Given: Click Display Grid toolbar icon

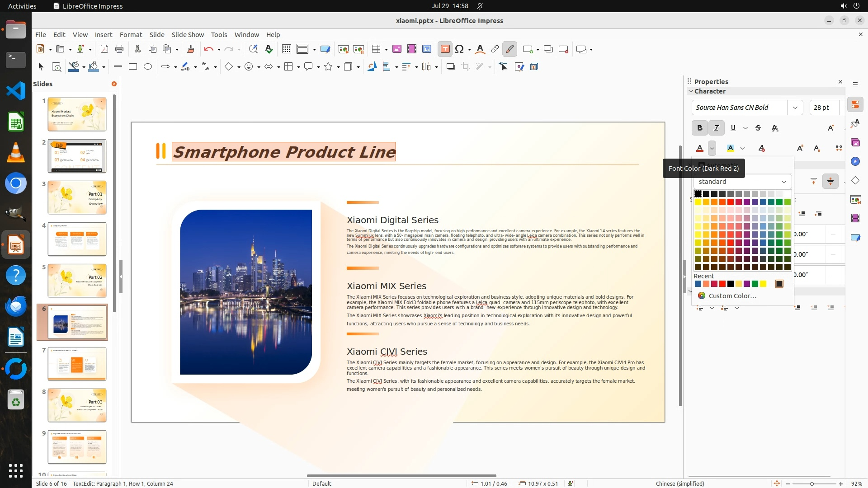Looking at the screenshot, I should 286,49.
